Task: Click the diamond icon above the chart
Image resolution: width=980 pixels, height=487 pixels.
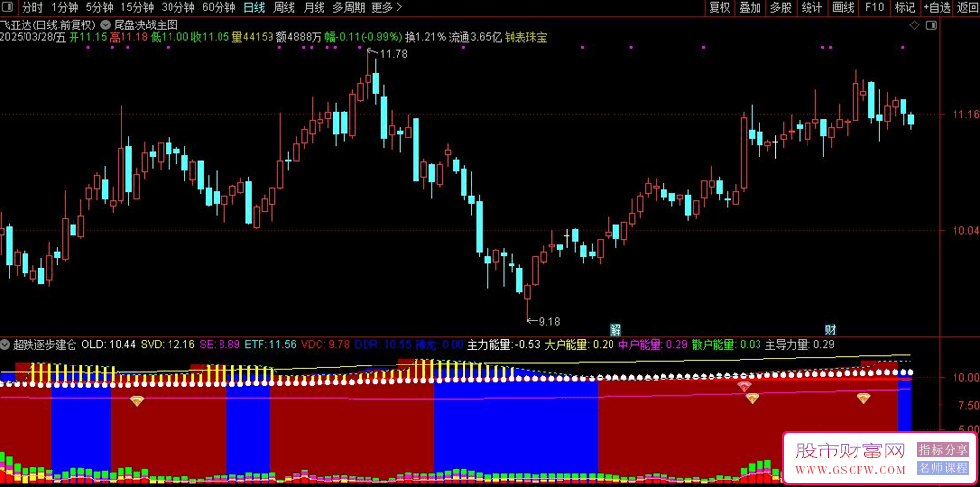Action: coord(914,25)
